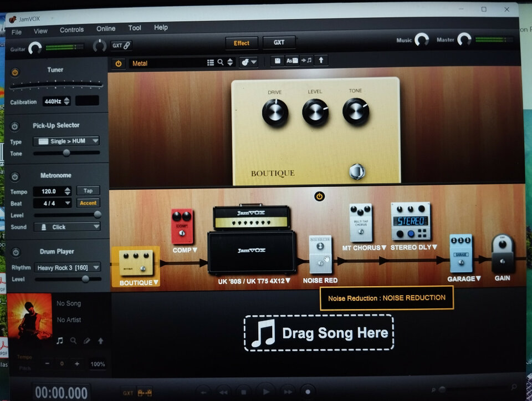The image size is (532, 401).
Task: Select the BOUTIQUE overdrive pedal in chain
Action: 136,263
